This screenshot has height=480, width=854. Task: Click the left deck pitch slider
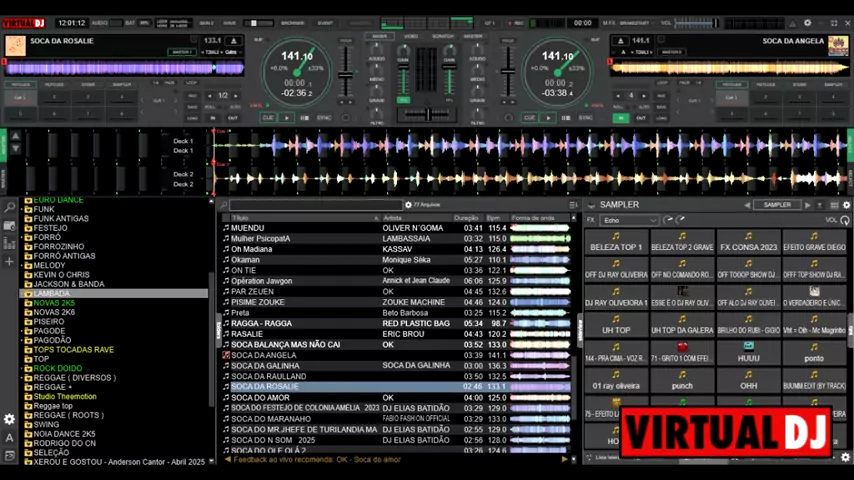click(345, 71)
